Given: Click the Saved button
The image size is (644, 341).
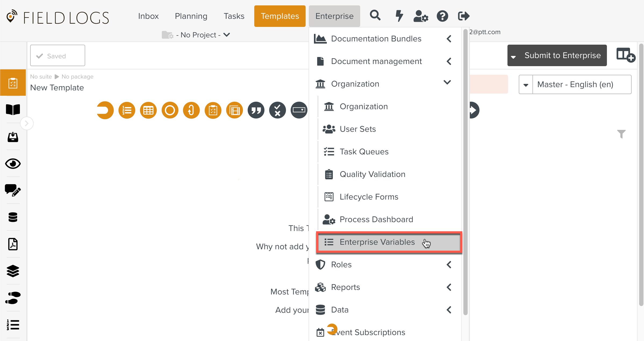Looking at the screenshot, I should click(58, 56).
